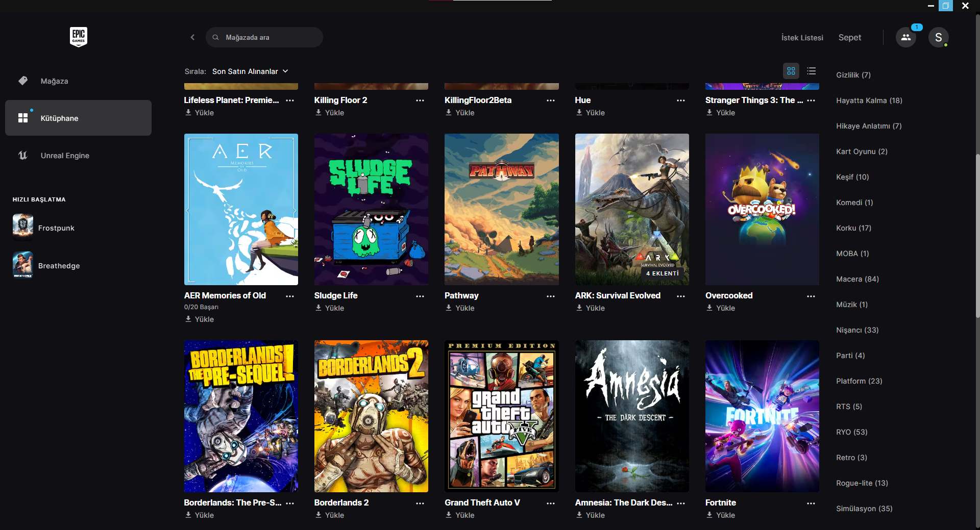Open Stranger Things 3 three-dot menu
Viewport: 980px width, 530px height.
click(x=811, y=100)
